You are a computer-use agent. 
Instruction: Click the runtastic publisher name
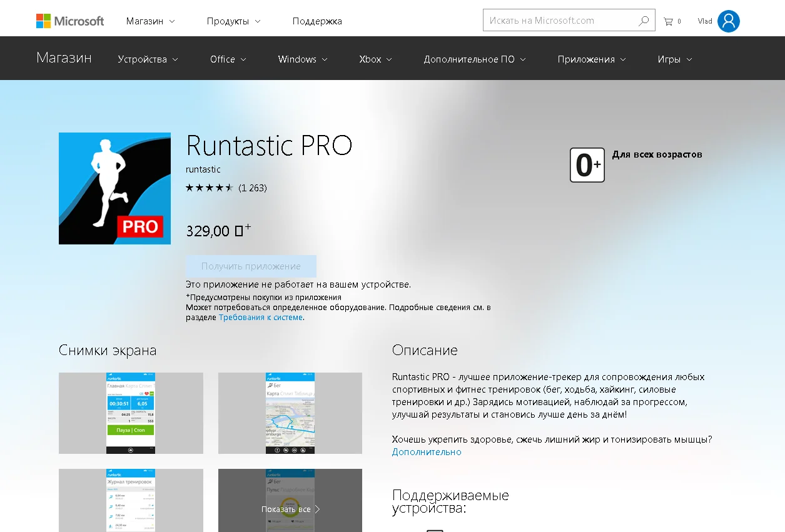pyautogui.click(x=203, y=169)
